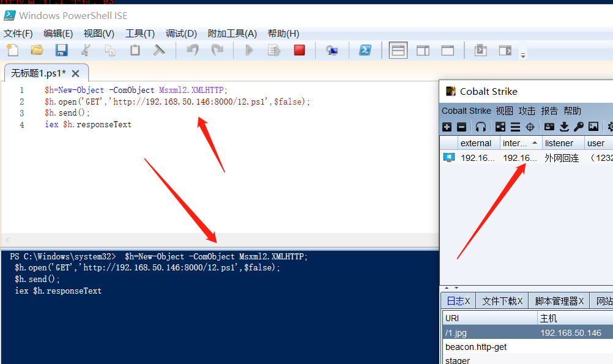Click the Clear console pane icon
Screen dimensions: 613x364
(x=159, y=50)
